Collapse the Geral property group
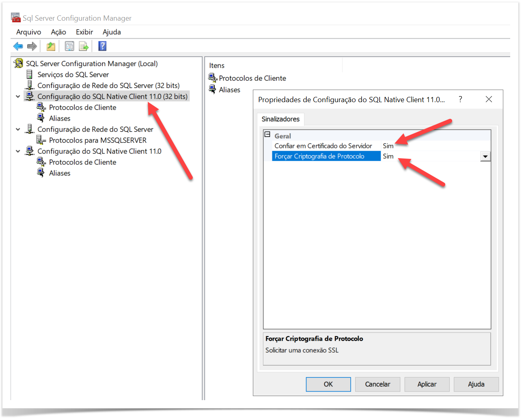The height and width of the screenshot is (420, 524). pos(267,135)
